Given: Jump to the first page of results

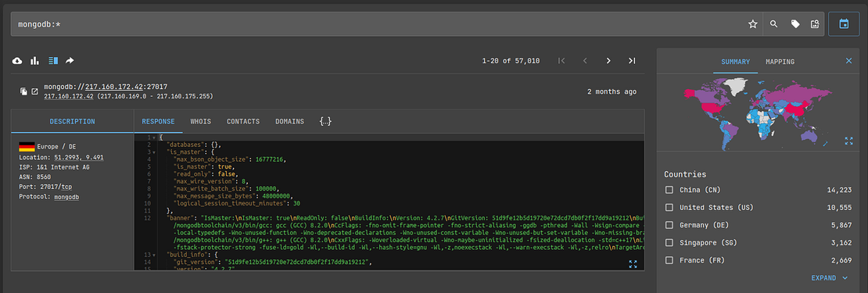Looking at the screenshot, I should pyautogui.click(x=561, y=61).
